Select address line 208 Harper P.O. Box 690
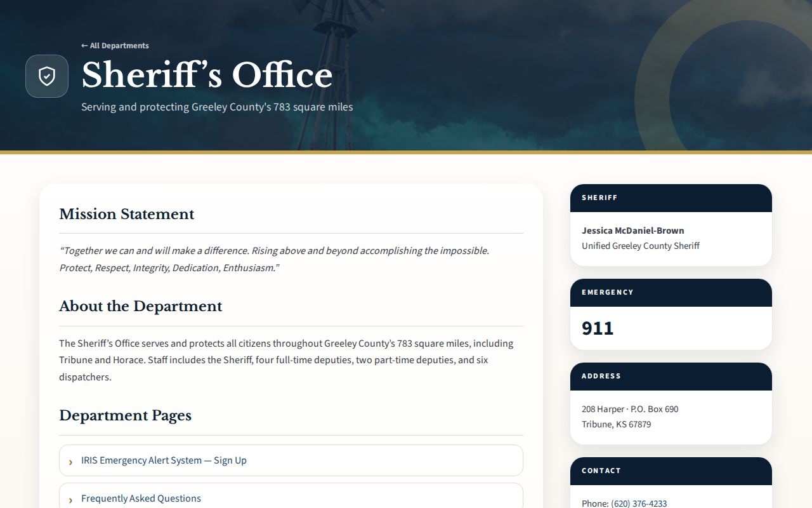This screenshot has width=812, height=508. (630, 409)
